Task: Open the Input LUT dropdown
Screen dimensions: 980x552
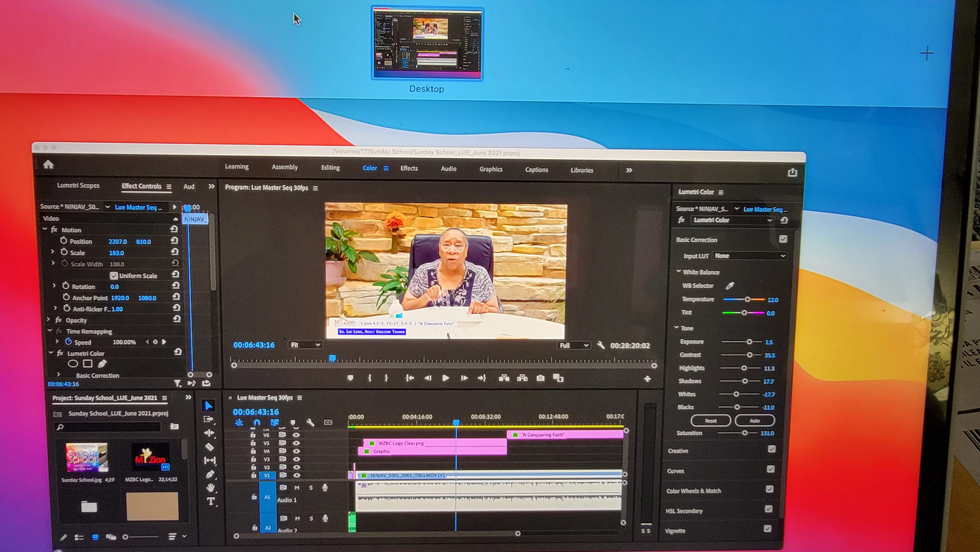Action: 749,256
